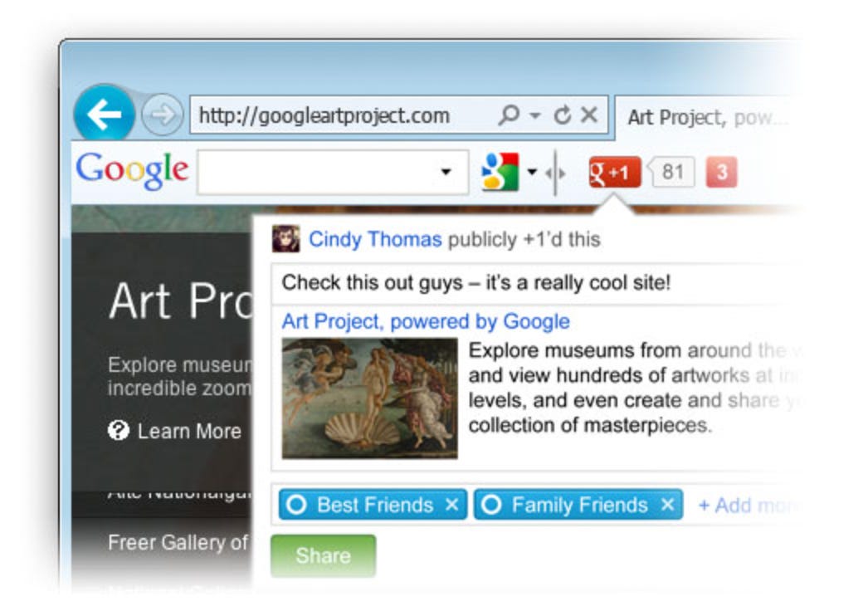Screen dimensions: 868x606
Task: Focus the Google Toolbar search box
Action: (x=333, y=172)
